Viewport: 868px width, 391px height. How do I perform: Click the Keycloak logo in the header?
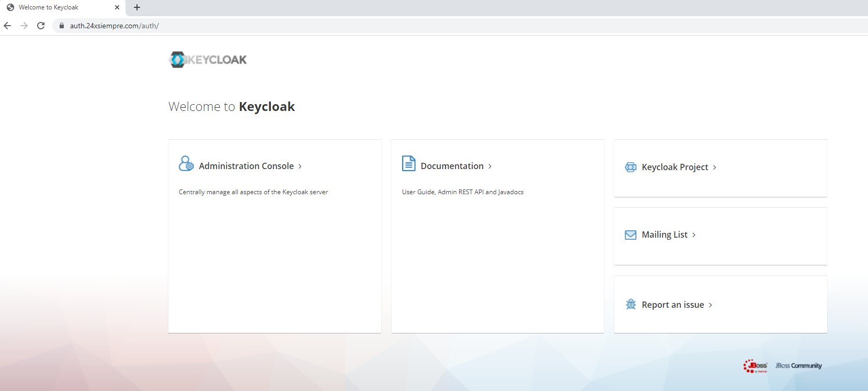click(x=208, y=60)
